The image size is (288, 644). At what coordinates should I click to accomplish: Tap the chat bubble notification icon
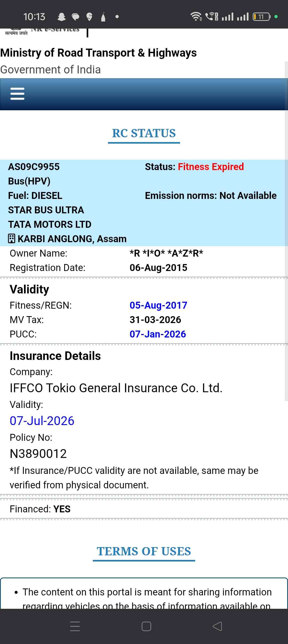(76, 17)
